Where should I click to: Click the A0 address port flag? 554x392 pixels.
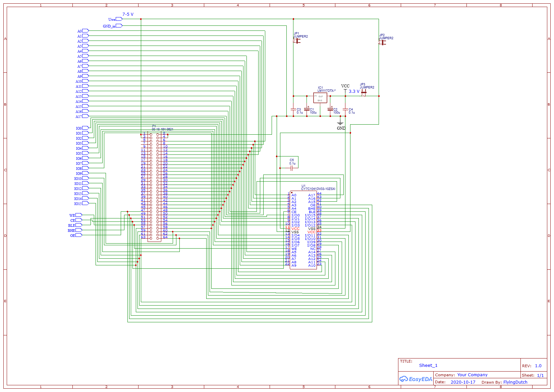(x=86, y=31)
